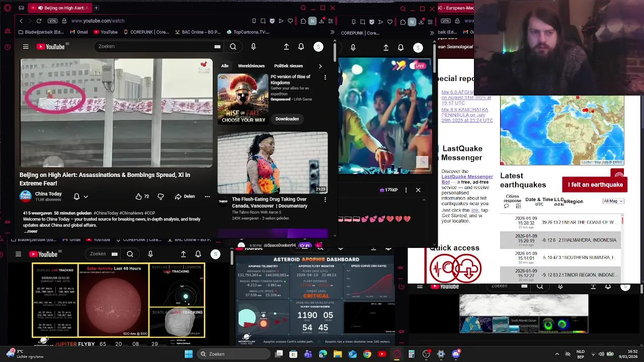Open Windows Start button
The image size is (644, 362).
click(x=188, y=354)
